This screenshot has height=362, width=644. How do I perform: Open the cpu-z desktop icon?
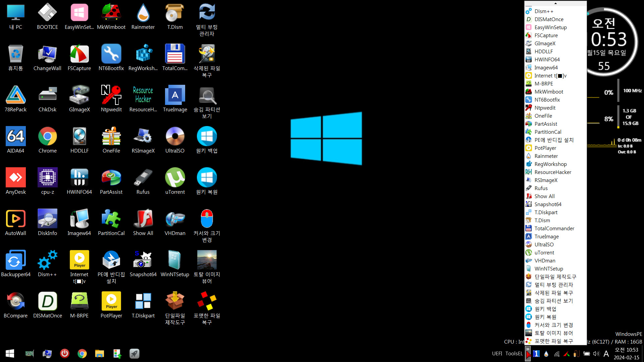(x=47, y=182)
